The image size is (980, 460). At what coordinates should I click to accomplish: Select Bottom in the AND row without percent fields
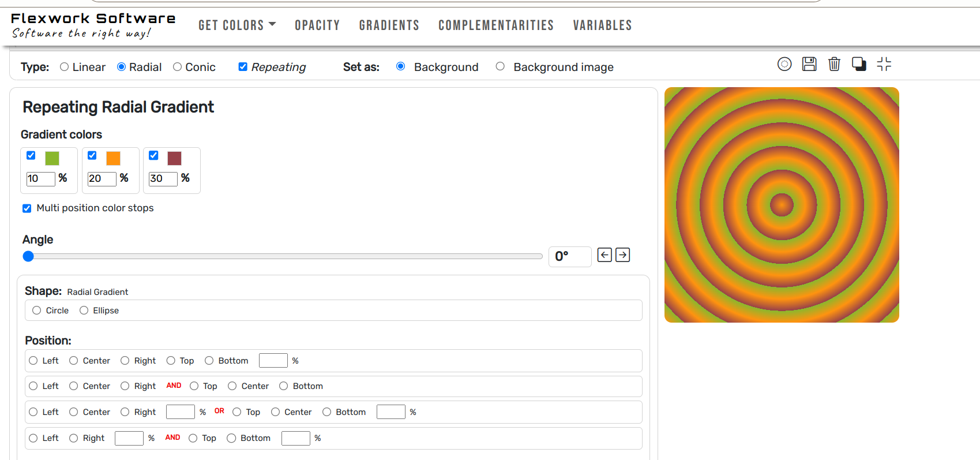pos(283,386)
